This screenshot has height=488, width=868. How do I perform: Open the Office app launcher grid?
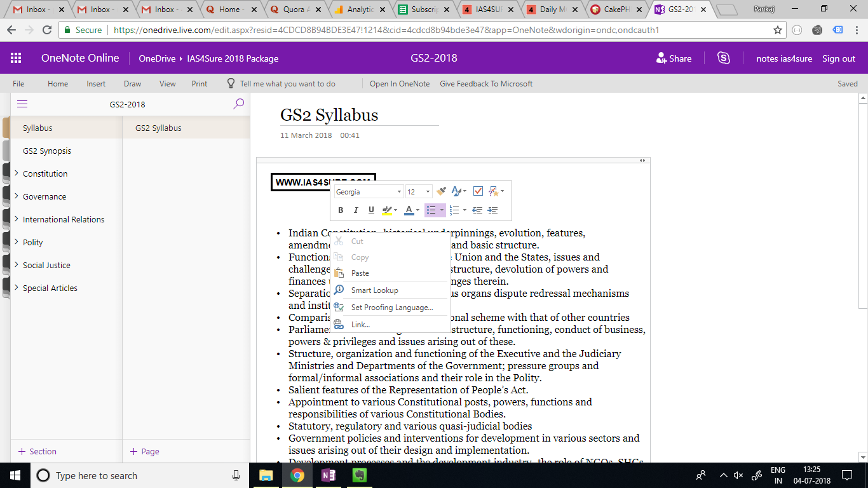click(x=16, y=58)
